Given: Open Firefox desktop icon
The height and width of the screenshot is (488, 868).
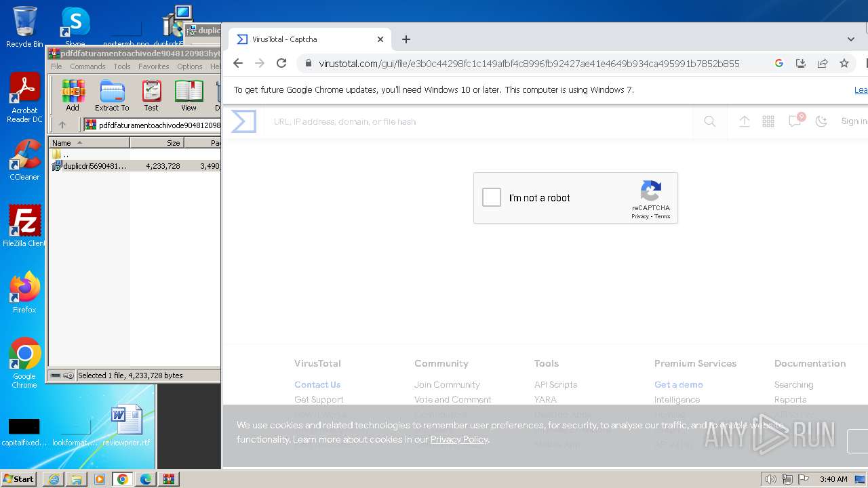Looking at the screenshot, I should [24, 293].
